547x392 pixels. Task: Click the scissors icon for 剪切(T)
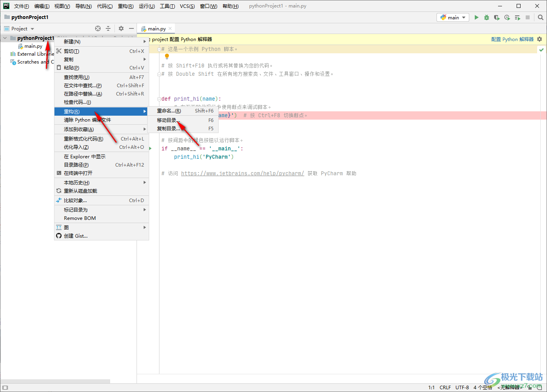click(x=59, y=51)
